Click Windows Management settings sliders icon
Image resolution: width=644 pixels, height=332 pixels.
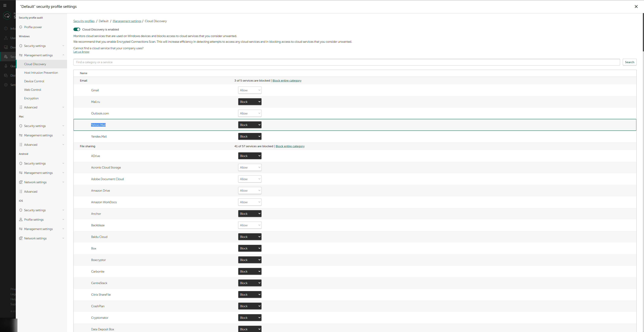coord(21,55)
